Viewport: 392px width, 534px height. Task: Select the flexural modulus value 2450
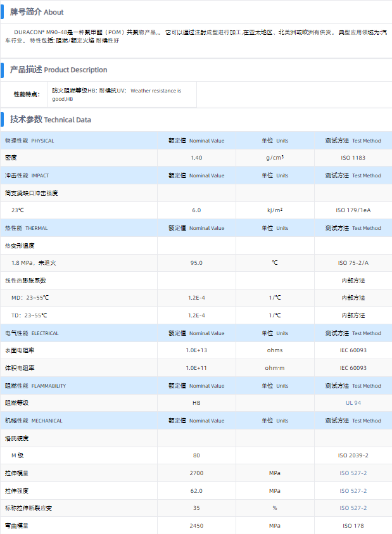pyautogui.click(x=196, y=526)
